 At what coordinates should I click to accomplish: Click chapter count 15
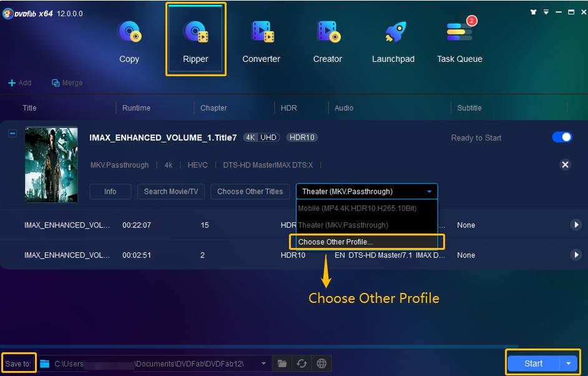coord(205,225)
